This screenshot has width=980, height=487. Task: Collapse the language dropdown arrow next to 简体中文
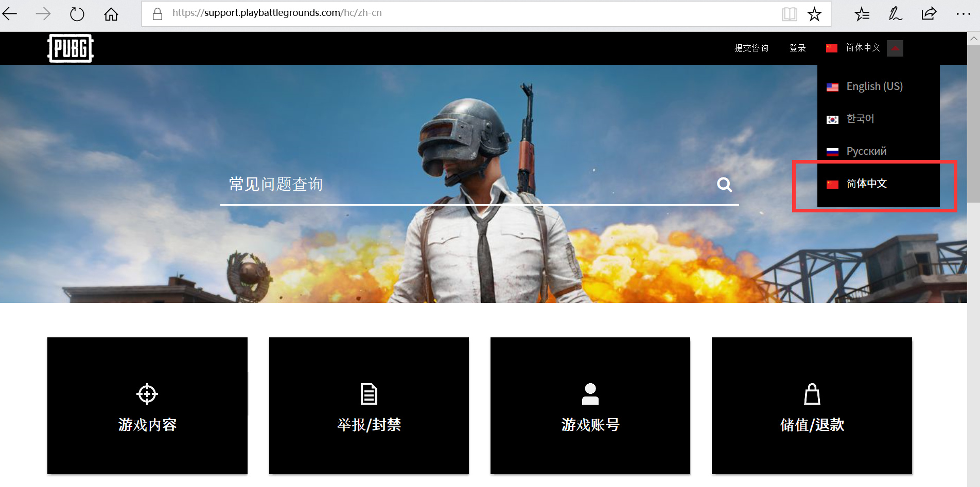pyautogui.click(x=896, y=48)
